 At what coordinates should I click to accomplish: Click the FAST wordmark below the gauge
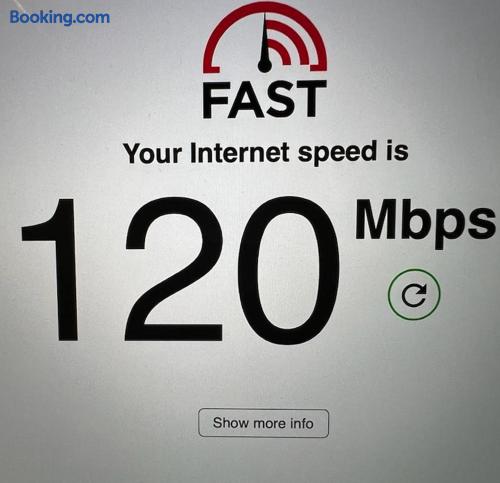tap(264, 99)
